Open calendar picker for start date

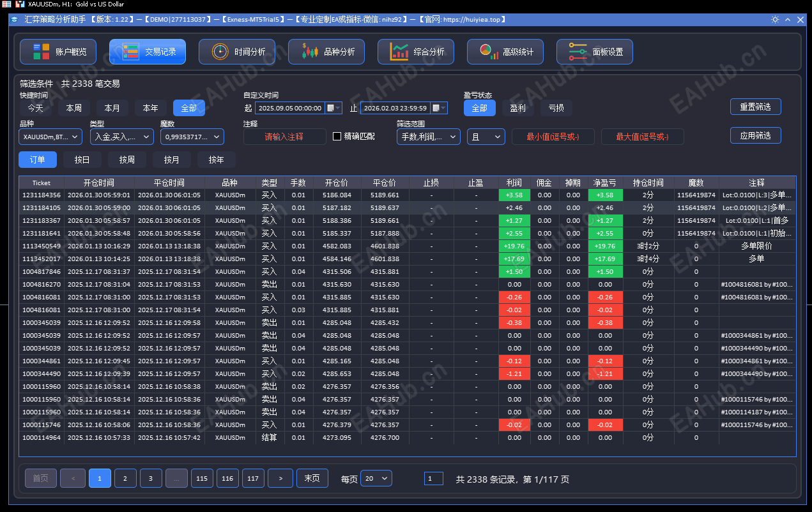[333, 108]
